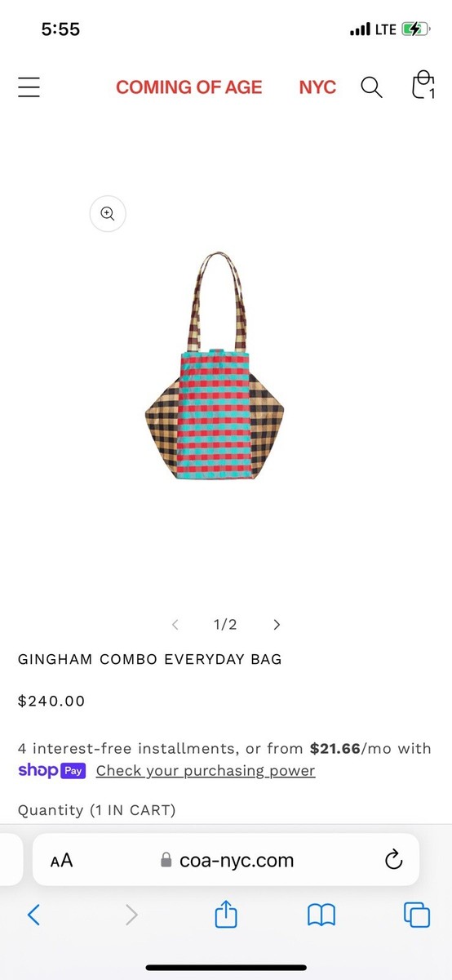Tap Safari forward arrow
This screenshot has width=452, height=980.
(131, 915)
